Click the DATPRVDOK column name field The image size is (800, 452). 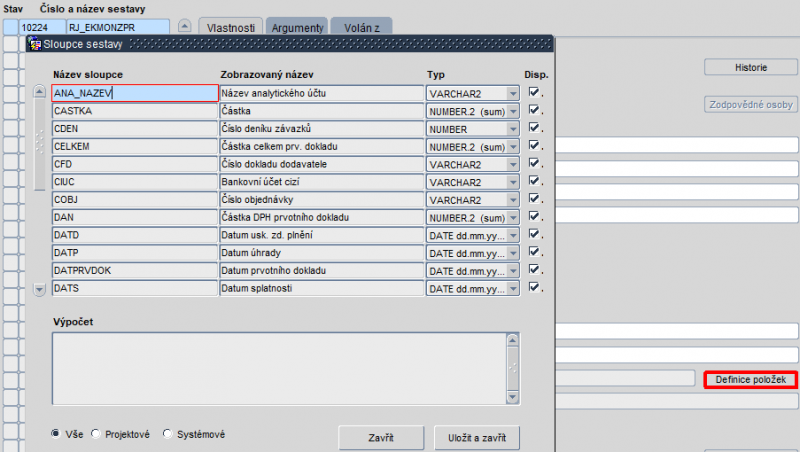[135, 270]
